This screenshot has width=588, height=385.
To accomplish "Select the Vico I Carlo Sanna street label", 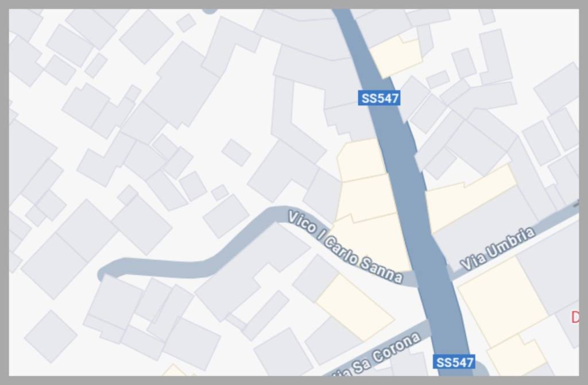I will click(x=345, y=247).
